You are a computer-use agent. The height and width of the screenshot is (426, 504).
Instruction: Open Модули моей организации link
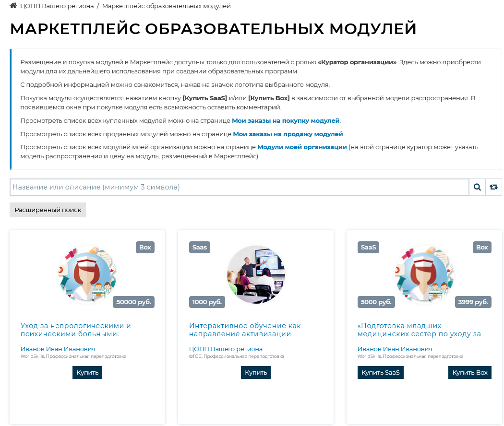coord(302,147)
